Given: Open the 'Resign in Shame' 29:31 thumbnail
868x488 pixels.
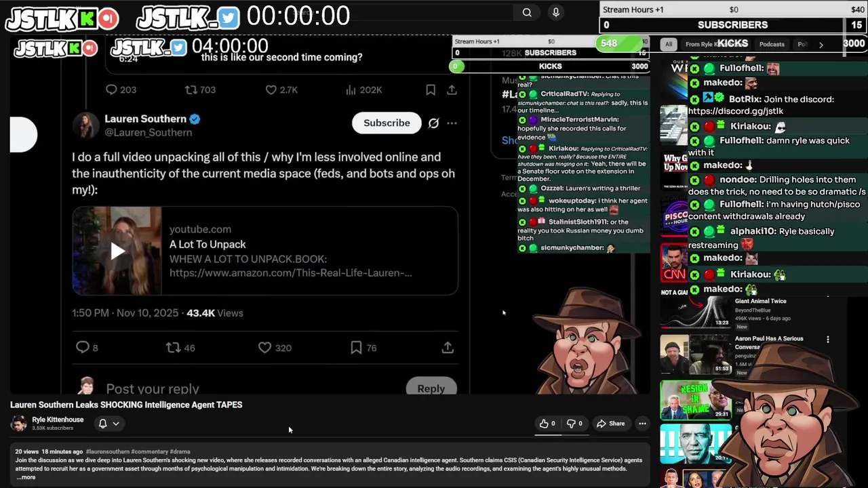Looking at the screenshot, I should tap(694, 400).
